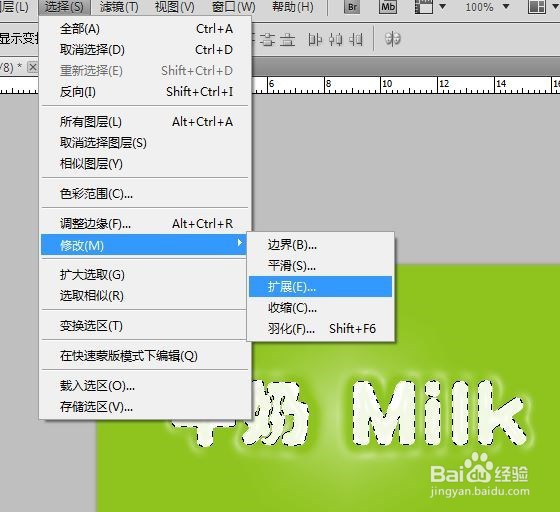Viewport: 560px width, 512px height.
Task: Expand the 修改(M) submenu
Action: [144, 245]
